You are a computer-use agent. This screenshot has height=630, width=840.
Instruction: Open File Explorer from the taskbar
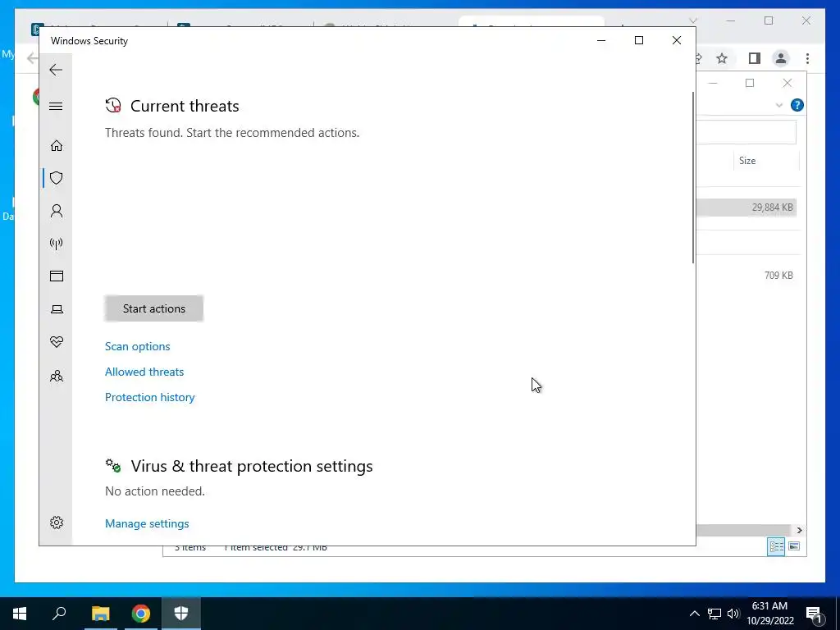(x=100, y=614)
